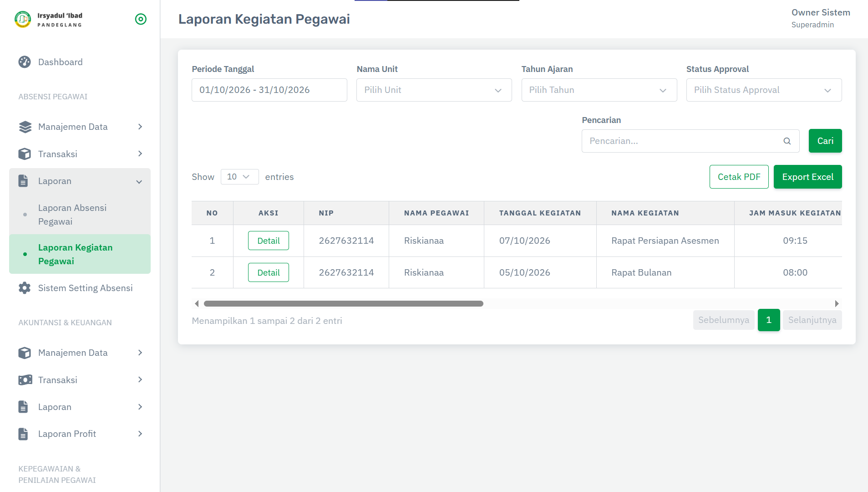Click the table horizontal scrollbar thumb

pyautogui.click(x=344, y=303)
